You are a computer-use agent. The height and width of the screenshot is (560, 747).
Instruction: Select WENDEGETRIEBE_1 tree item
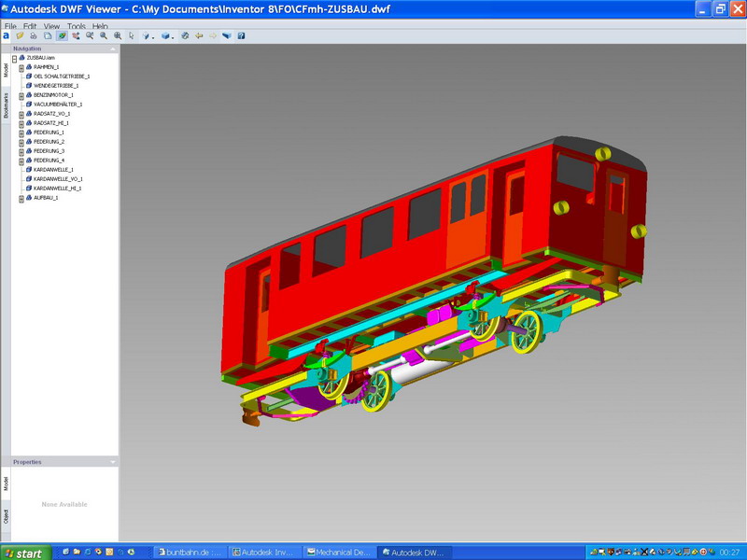pos(56,86)
